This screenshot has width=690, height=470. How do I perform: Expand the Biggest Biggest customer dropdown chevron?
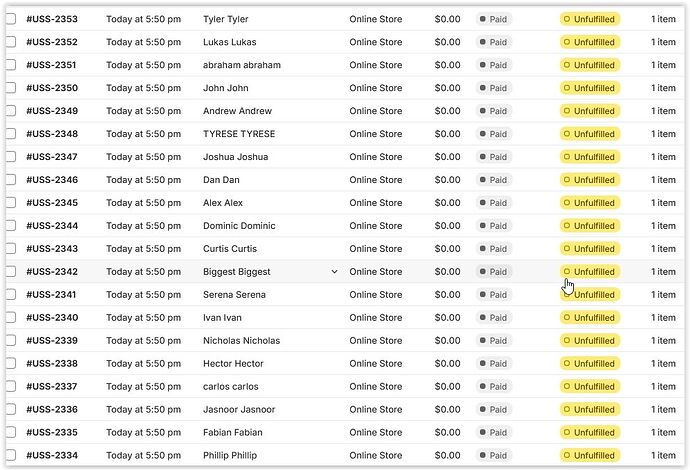coord(334,272)
